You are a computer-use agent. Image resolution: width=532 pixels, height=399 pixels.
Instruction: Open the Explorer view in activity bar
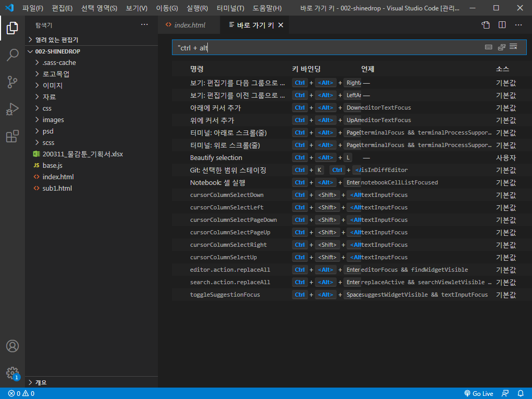(12, 28)
